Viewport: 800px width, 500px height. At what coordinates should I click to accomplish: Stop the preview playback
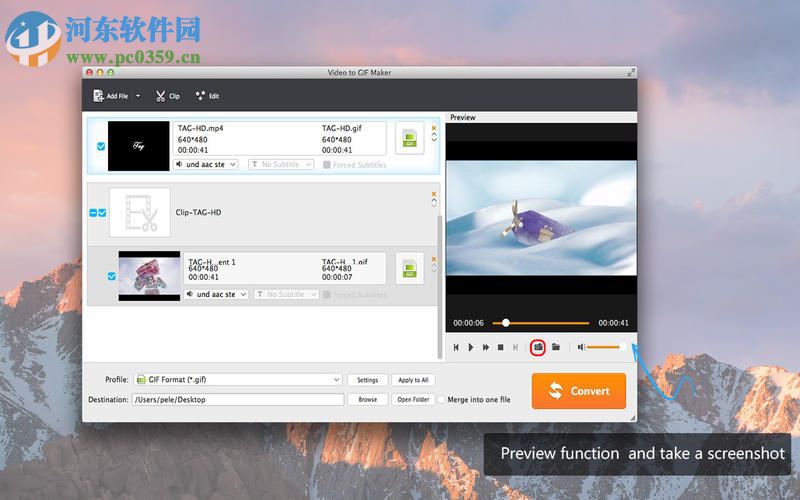pos(501,347)
